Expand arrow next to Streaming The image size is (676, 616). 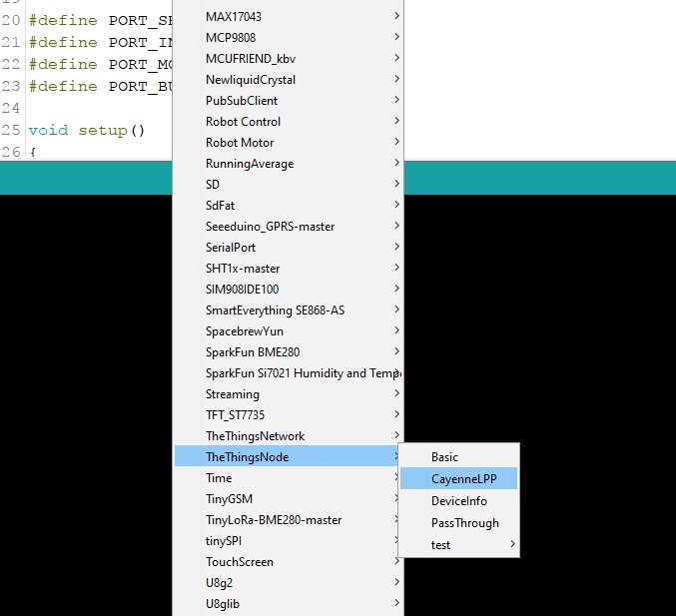(396, 393)
